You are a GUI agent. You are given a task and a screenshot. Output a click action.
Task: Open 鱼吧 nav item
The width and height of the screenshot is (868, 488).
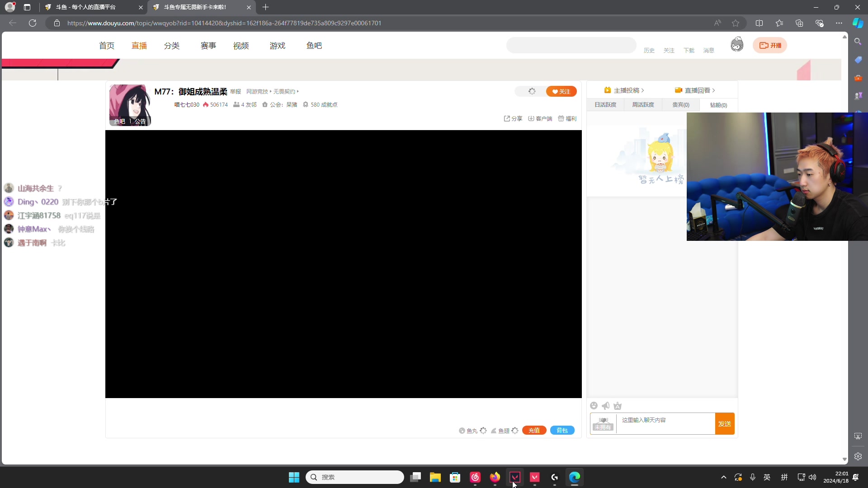click(314, 46)
